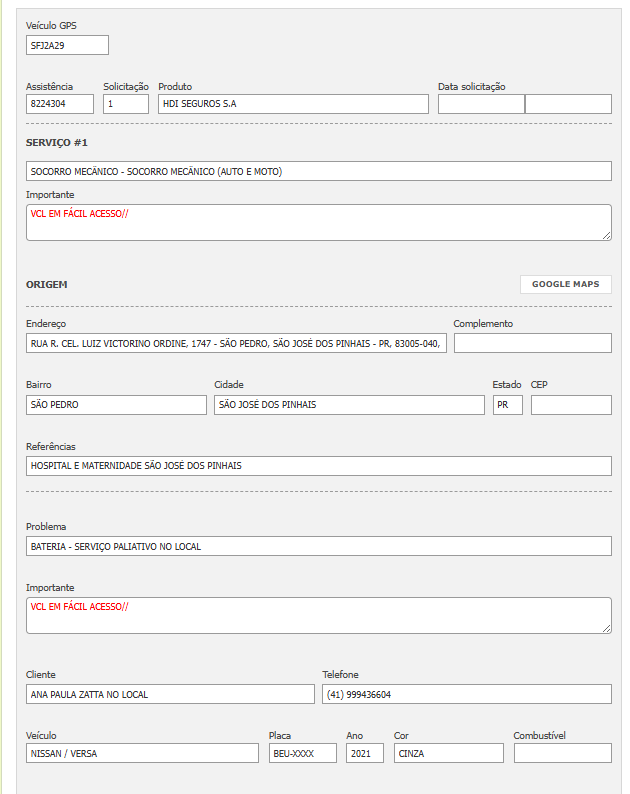
Task: Select the Placa field showing BEU-XXXX
Action: (303, 753)
